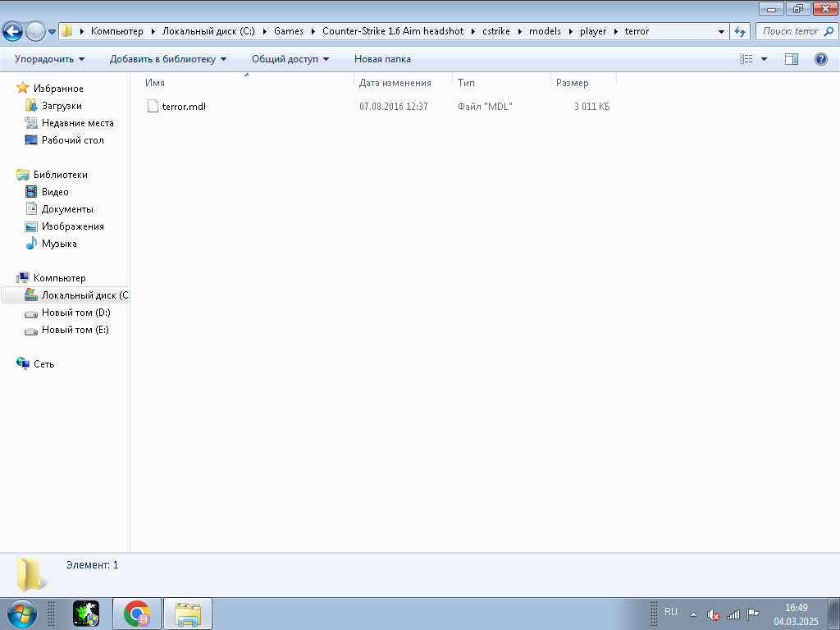Open the Упорядочить menu
The width and height of the screenshot is (840, 630).
pos(49,59)
